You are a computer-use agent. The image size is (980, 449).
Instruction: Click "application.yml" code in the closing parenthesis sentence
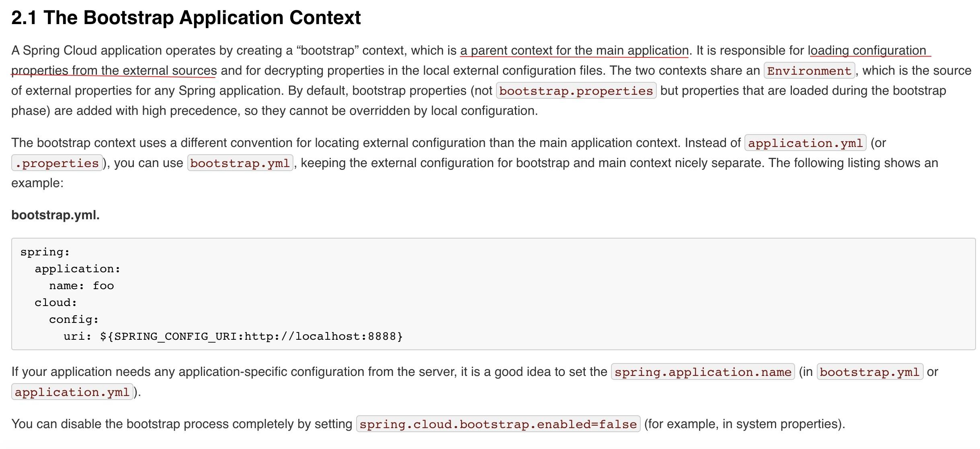[72, 392]
